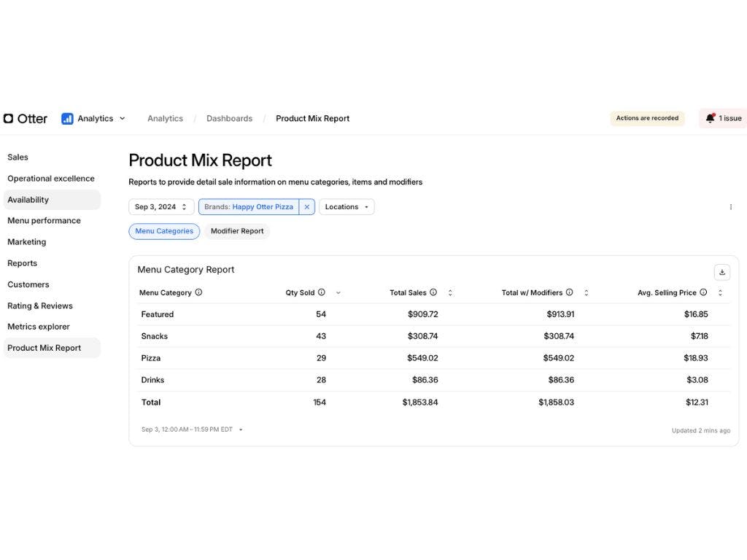Click the Otter logo icon
The width and height of the screenshot is (747, 560).
click(x=8, y=118)
